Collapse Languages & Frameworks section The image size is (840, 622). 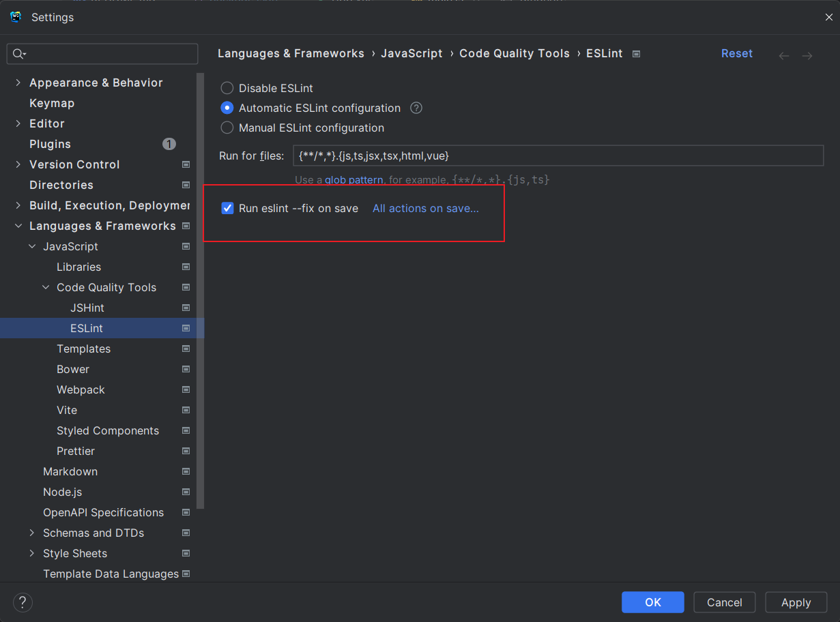18,226
